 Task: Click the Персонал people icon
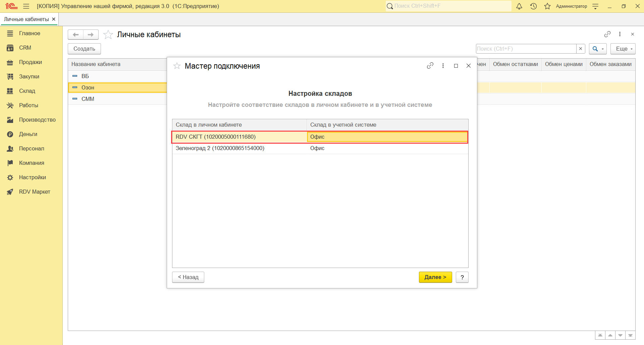point(10,148)
